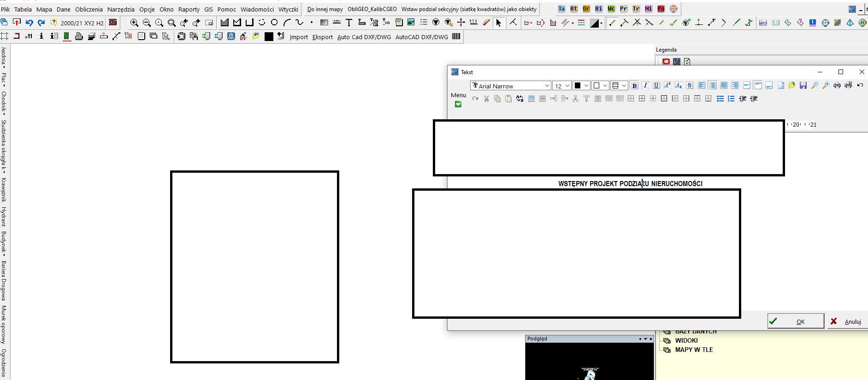Toggle Bold formatting in Tekst window
Screen dimensions: 868x380
tap(634, 86)
